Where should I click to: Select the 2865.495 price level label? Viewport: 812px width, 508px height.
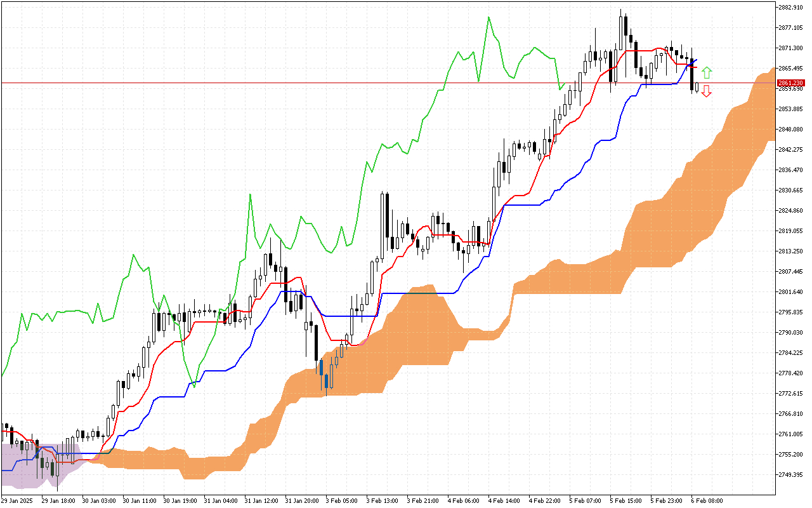click(790, 68)
